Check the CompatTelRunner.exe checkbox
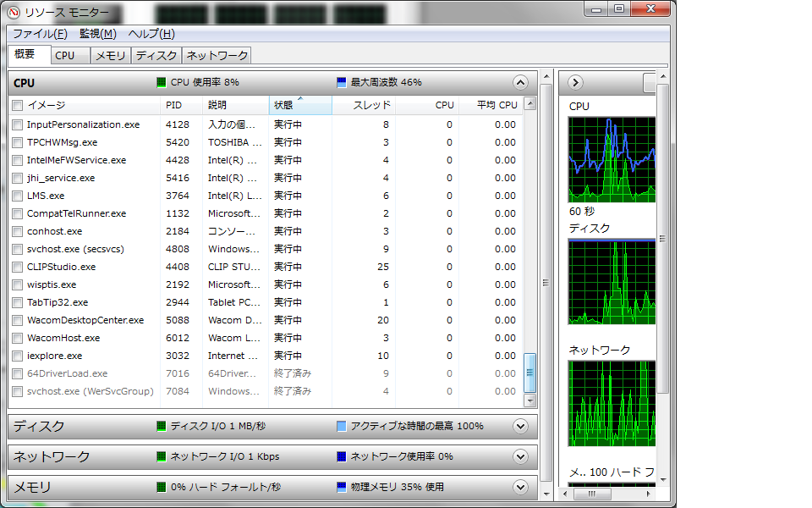812x508 pixels. (18, 213)
